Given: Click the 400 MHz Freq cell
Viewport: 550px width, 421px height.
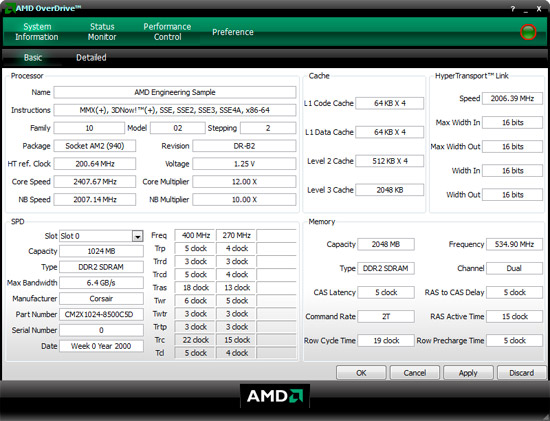Looking at the screenshot, I should coord(195,235).
